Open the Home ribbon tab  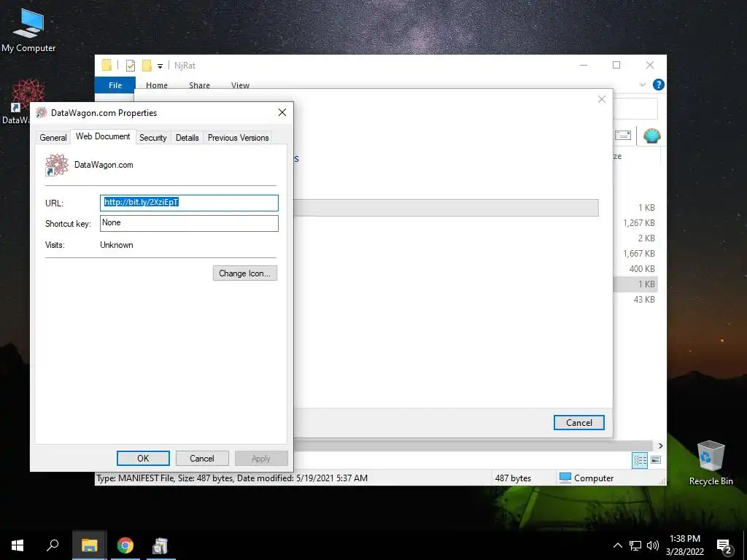coord(157,85)
